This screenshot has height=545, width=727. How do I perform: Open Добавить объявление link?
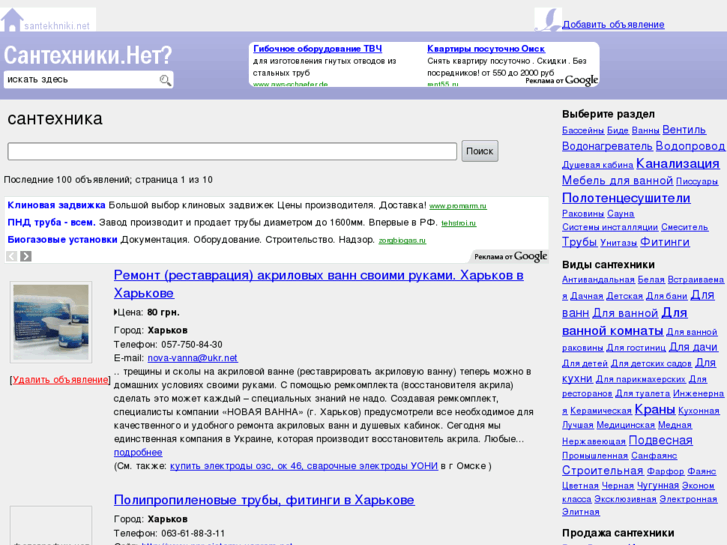pyautogui.click(x=613, y=25)
